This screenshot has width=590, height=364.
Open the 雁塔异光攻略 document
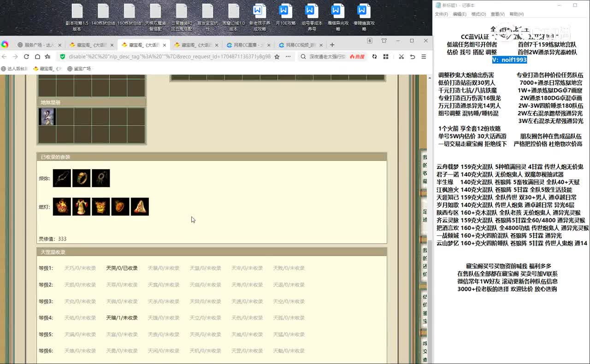tap(338, 18)
